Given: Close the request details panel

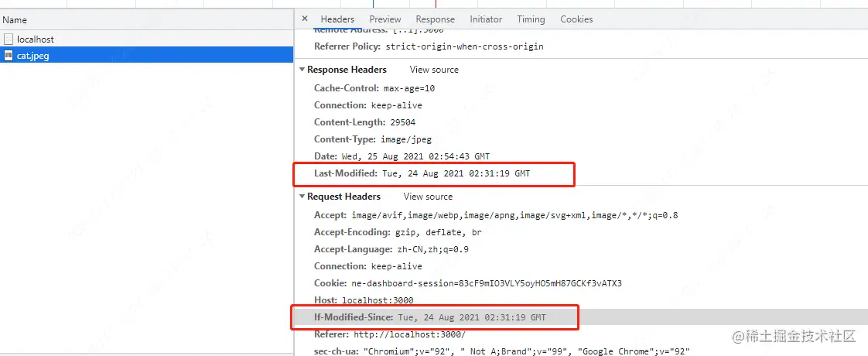Looking at the screenshot, I should coord(305,19).
